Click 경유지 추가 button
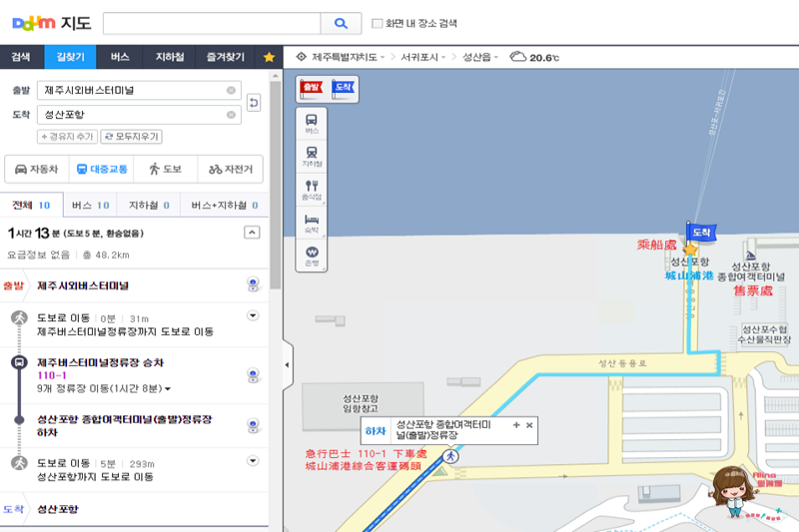 (x=67, y=137)
